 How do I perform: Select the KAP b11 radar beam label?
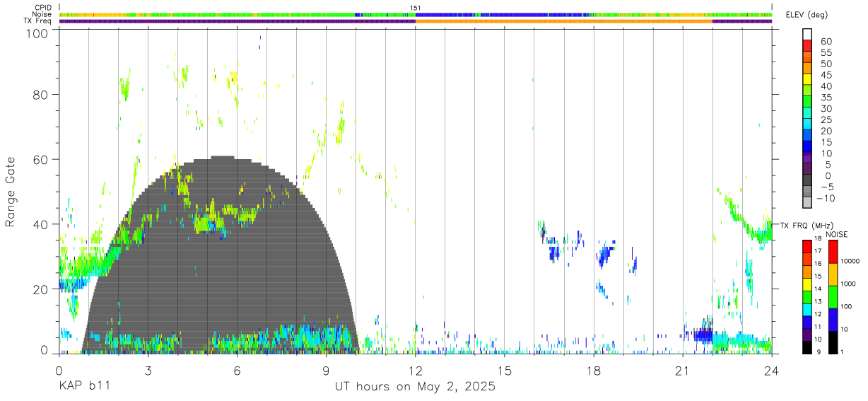pos(84,386)
